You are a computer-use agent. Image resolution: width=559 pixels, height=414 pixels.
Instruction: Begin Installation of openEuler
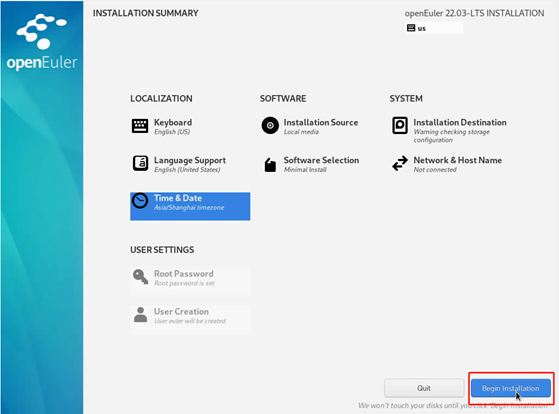click(511, 388)
